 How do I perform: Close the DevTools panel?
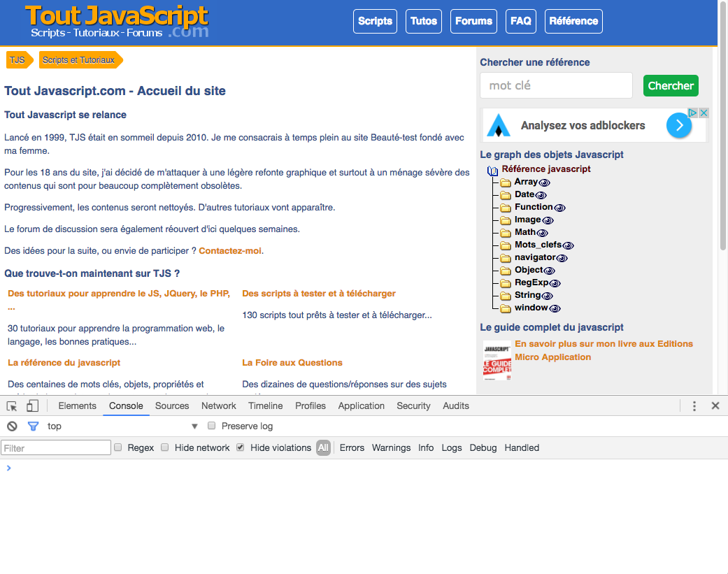coord(715,406)
